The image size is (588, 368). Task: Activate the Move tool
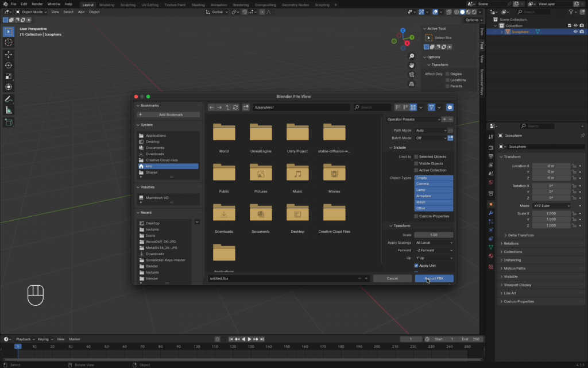pos(8,55)
